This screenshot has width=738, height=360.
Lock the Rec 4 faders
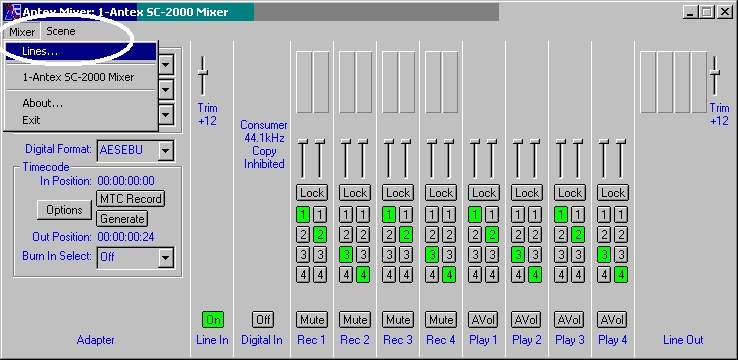pyautogui.click(x=441, y=192)
